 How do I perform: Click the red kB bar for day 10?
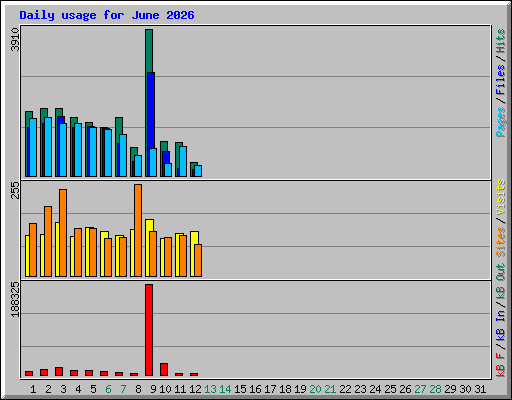[164, 370]
